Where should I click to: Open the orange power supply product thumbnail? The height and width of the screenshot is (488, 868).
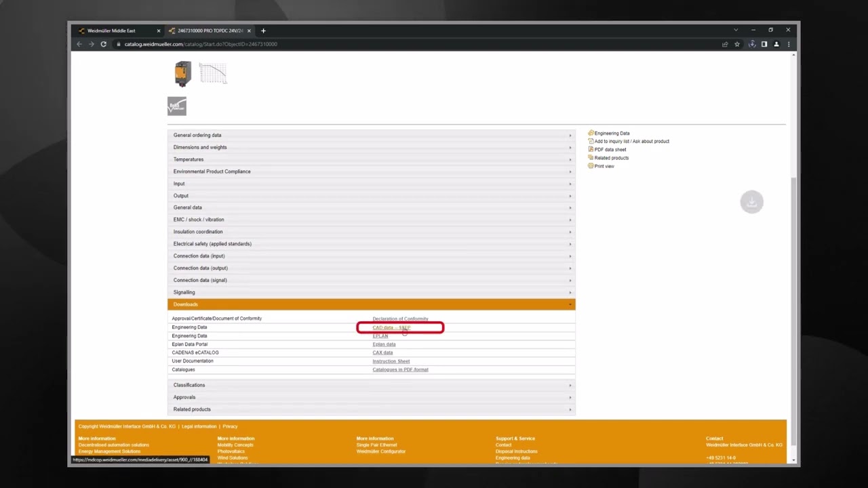(183, 74)
